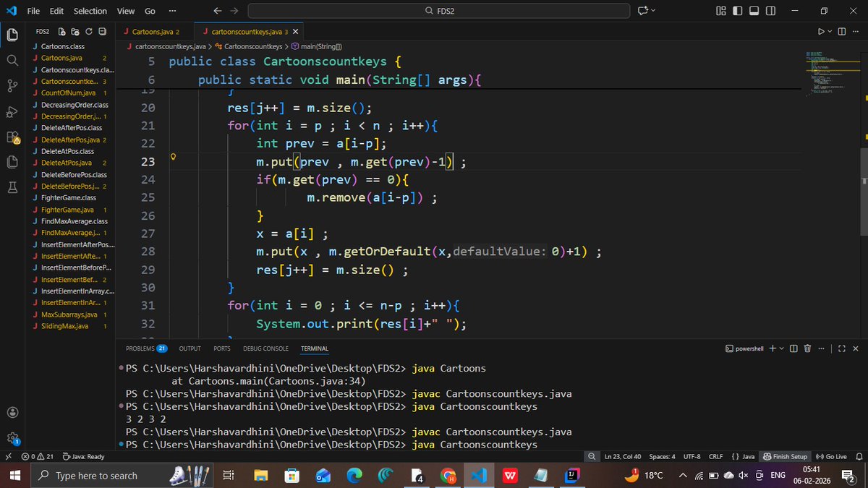Open editor More Actions ellipsis
The width and height of the screenshot is (868, 488).
(854, 32)
